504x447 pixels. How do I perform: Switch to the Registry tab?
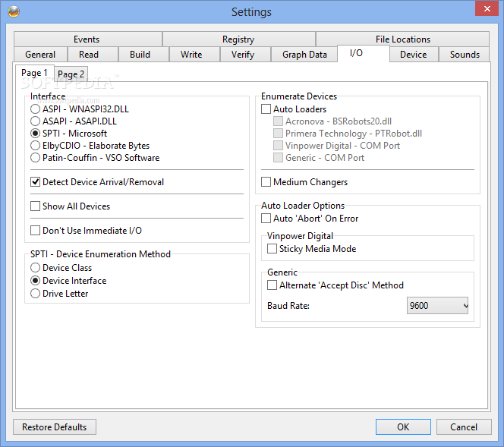pos(239,39)
